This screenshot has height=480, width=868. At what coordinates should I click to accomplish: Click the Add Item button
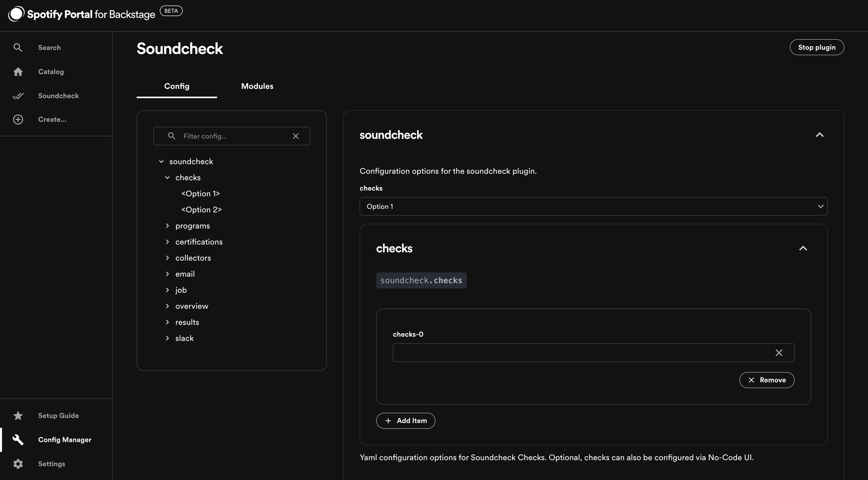[x=406, y=421]
